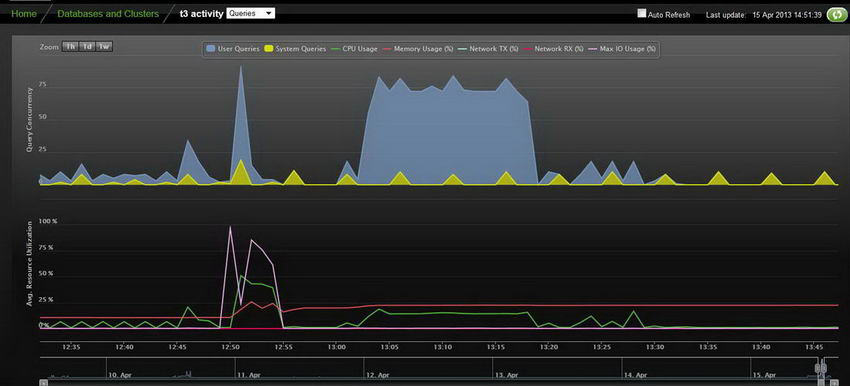Click the 100 % resource axis label

(x=48, y=222)
